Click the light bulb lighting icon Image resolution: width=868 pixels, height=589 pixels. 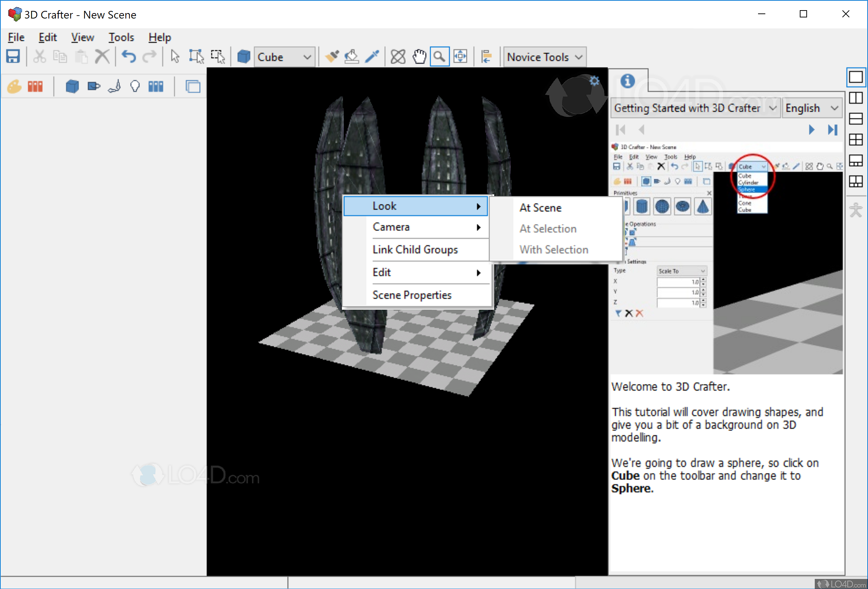click(135, 86)
